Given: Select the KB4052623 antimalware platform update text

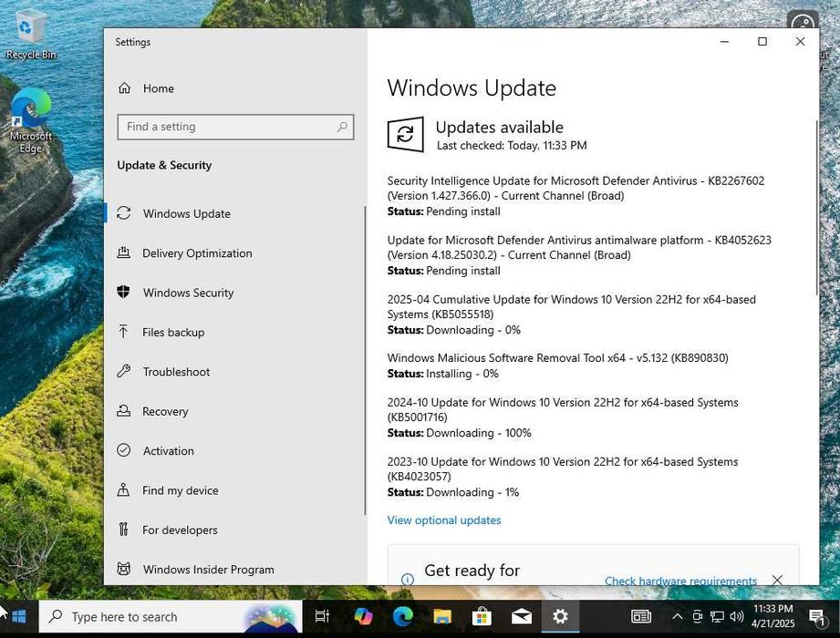Looking at the screenshot, I should [x=579, y=248].
